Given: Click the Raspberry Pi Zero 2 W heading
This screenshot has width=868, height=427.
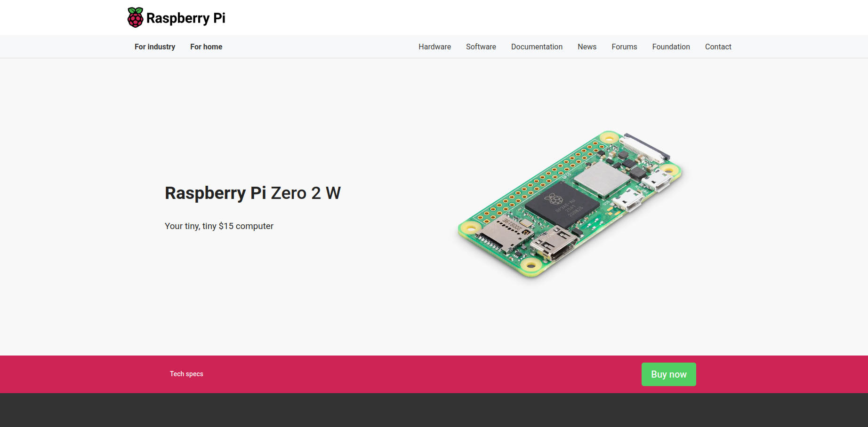Looking at the screenshot, I should (x=252, y=193).
